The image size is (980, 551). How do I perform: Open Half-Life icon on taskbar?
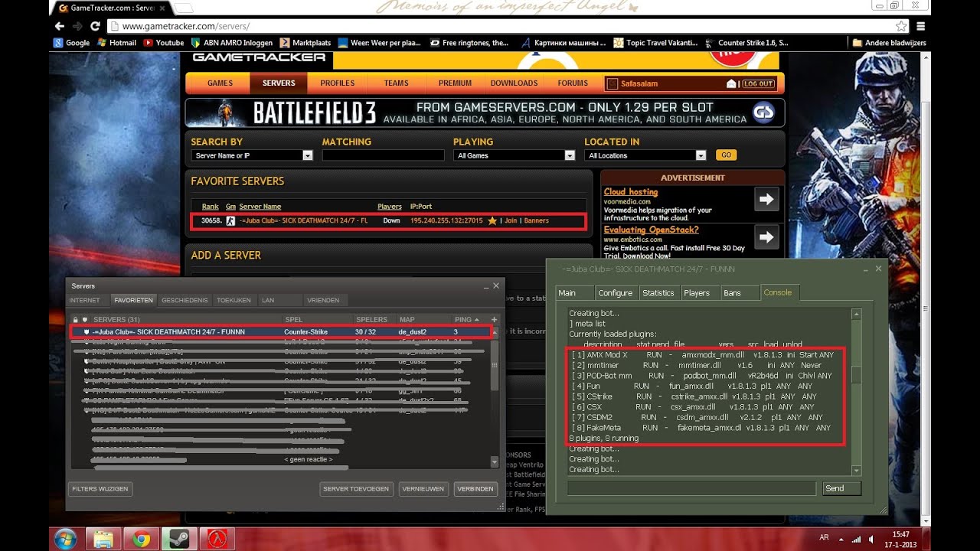[x=217, y=539]
